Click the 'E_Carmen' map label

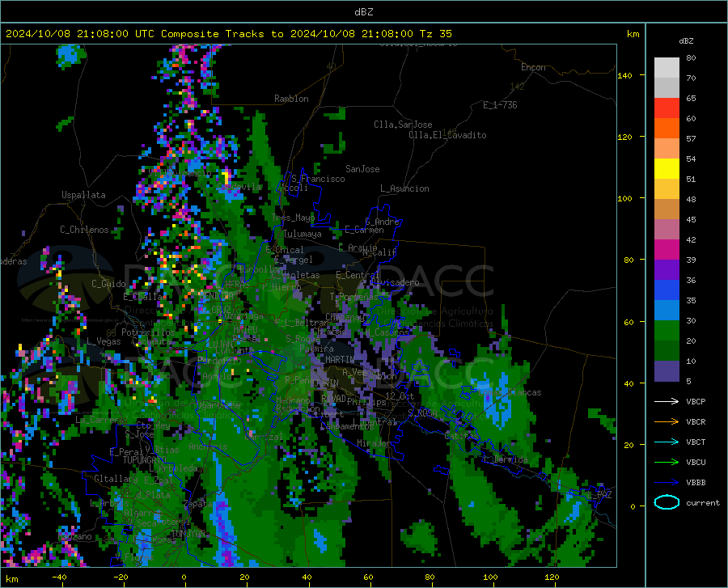[x=364, y=230]
